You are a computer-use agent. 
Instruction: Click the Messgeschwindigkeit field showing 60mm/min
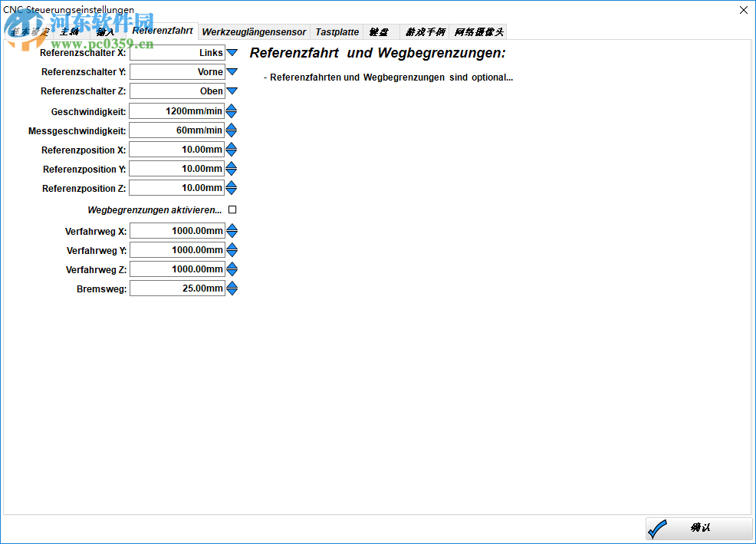(176, 130)
